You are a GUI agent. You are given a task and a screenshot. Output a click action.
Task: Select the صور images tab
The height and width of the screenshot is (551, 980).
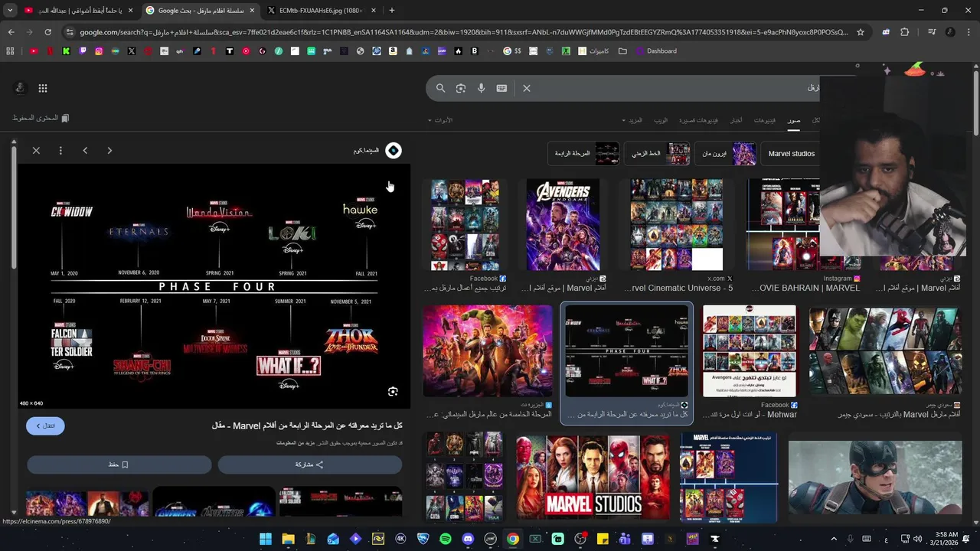(x=794, y=120)
